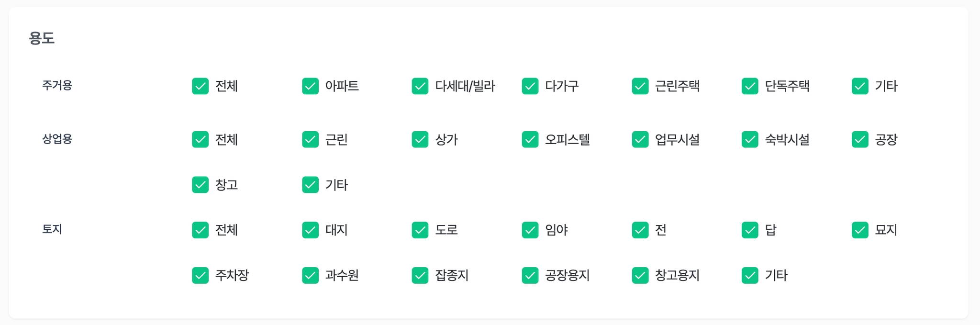
Task: Uncheck 전체 in the 토지 row
Action: (200, 230)
